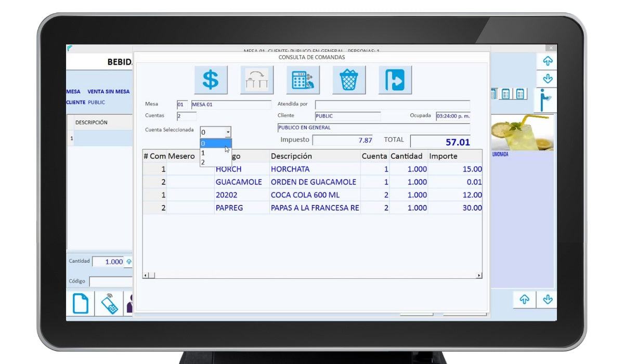This screenshot has width=624, height=364.
Task: Click the waiter figure icon
Action: point(545,100)
